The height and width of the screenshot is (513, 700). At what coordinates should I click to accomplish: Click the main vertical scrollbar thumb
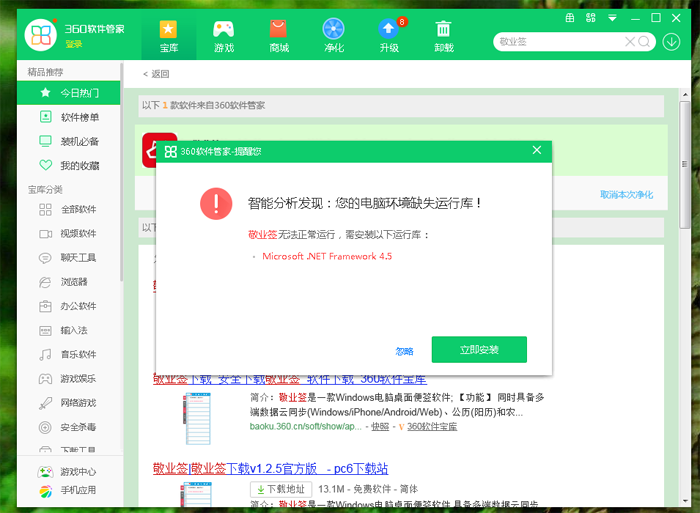coord(684,164)
